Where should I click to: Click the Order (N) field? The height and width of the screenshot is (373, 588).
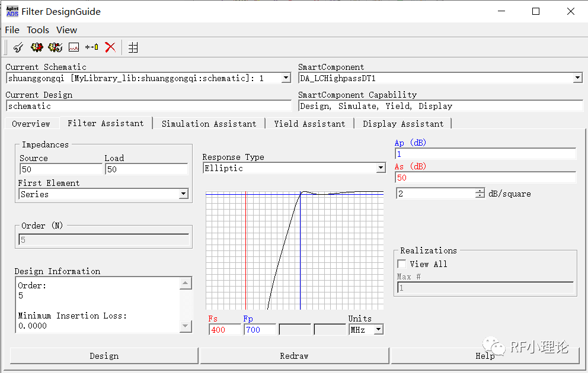coord(104,240)
